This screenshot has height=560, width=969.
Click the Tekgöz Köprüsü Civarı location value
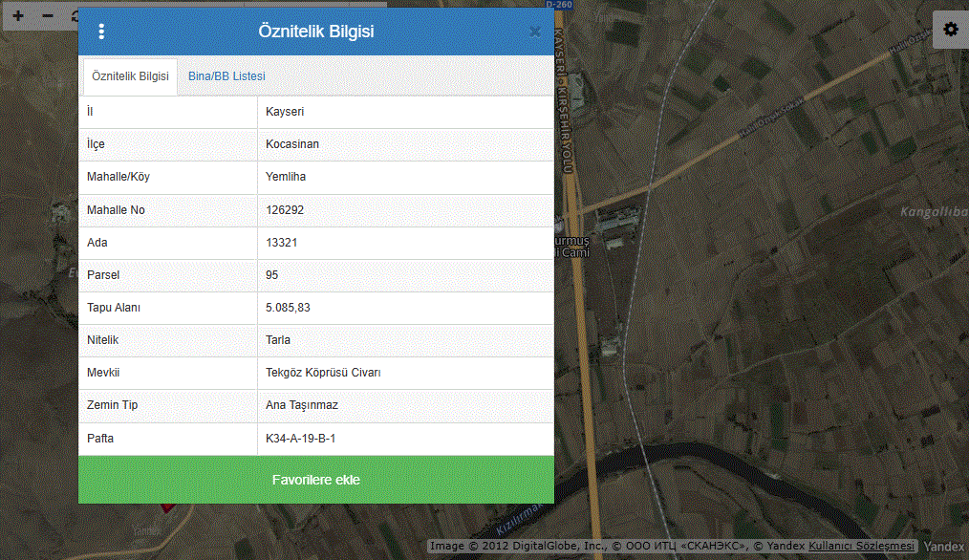coord(323,373)
